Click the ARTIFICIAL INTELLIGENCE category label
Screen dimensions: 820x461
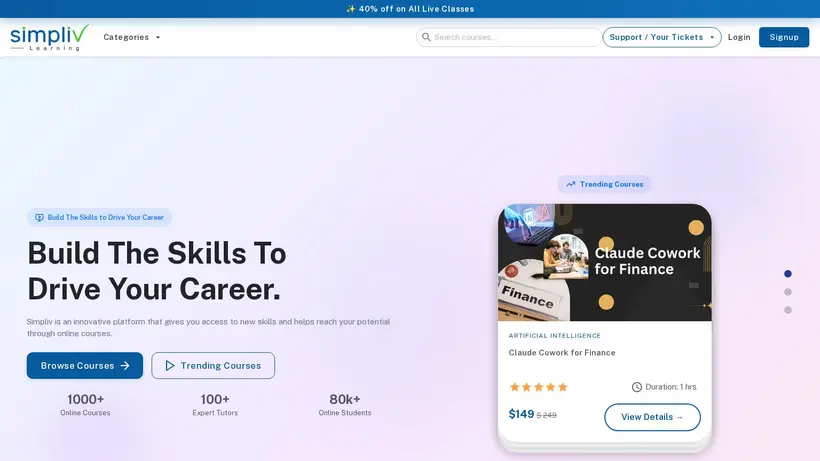[x=554, y=336]
